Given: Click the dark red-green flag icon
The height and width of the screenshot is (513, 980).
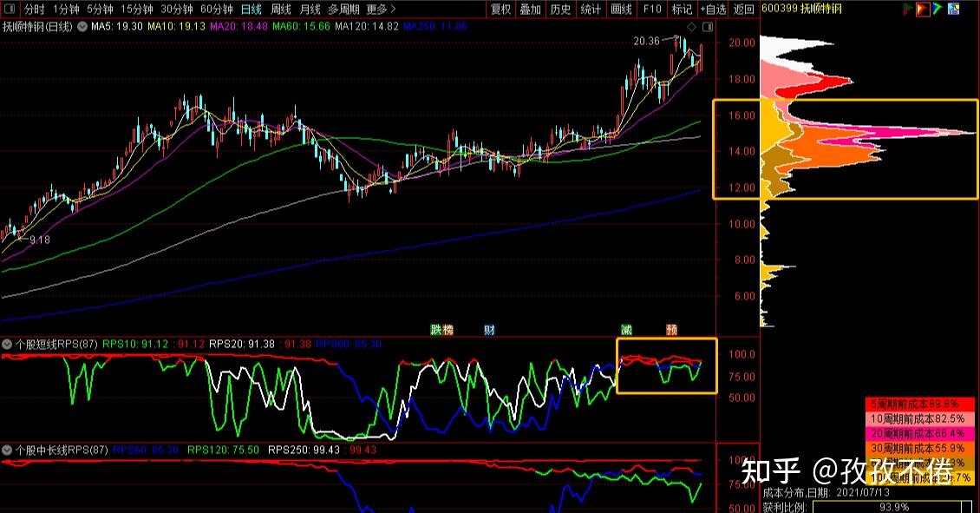Looking at the screenshot, I should tap(907, 9).
